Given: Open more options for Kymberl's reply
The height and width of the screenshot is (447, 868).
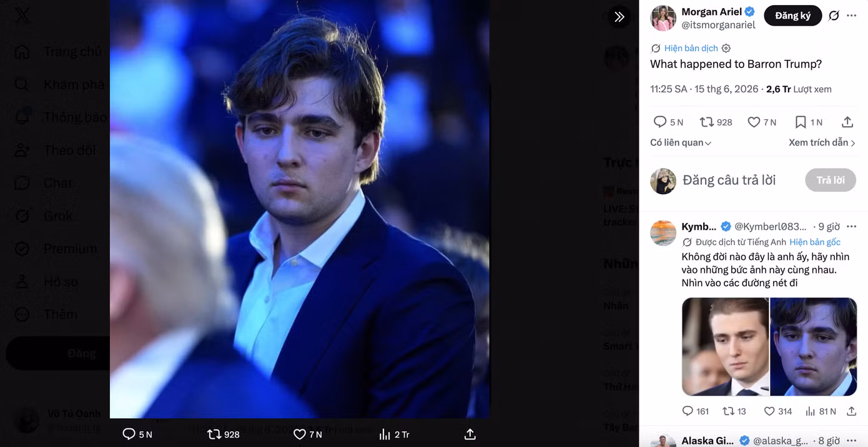Looking at the screenshot, I should [x=852, y=226].
